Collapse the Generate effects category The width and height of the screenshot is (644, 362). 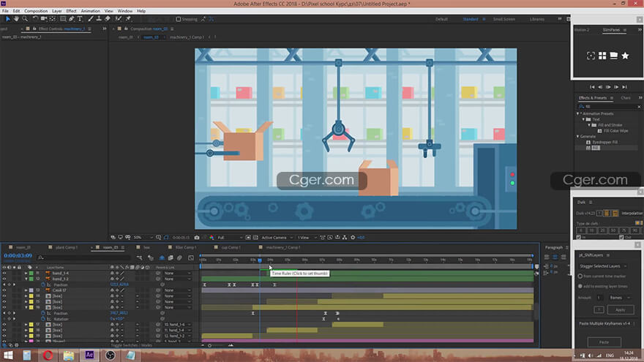578,136
